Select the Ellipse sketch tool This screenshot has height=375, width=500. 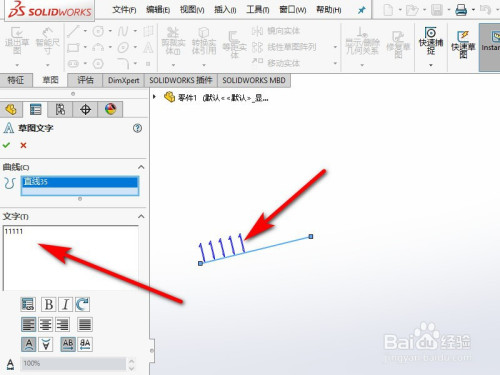(123, 47)
